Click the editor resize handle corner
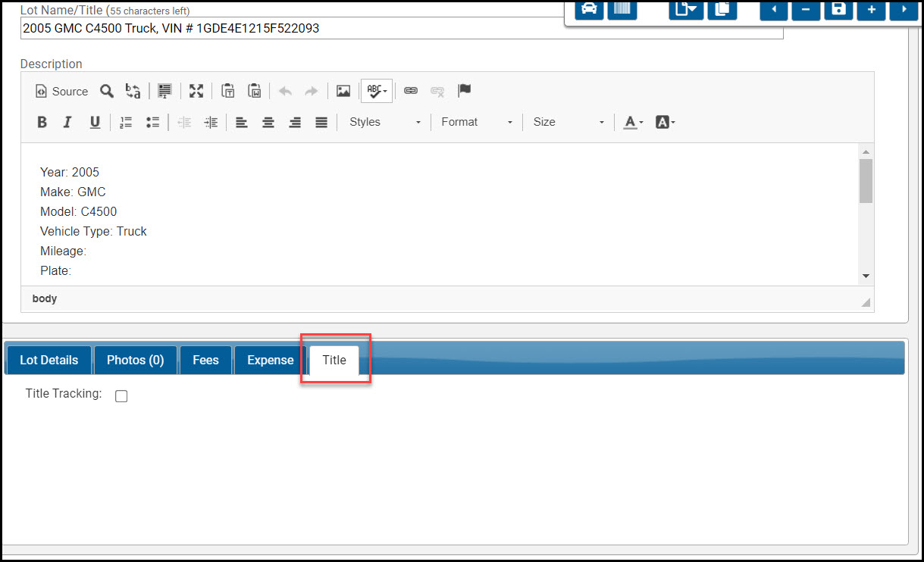The width and height of the screenshot is (924, 562). pos(866,302)
